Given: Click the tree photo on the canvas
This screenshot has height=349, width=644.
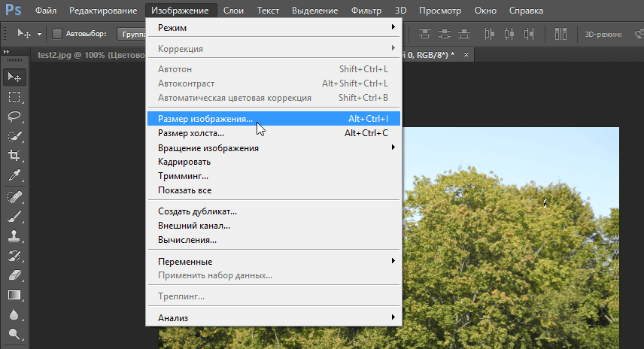Looking at the screenshot, I should 512,241.
